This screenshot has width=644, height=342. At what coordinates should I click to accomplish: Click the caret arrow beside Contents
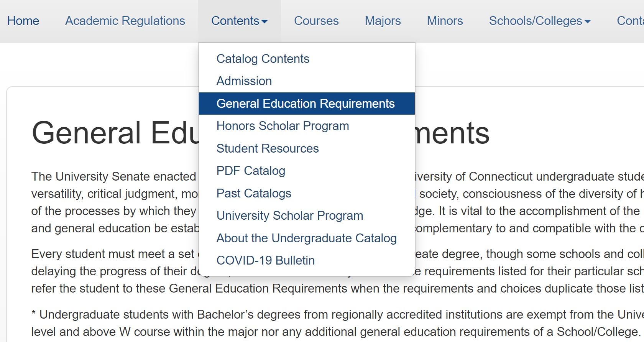point(264,22)
